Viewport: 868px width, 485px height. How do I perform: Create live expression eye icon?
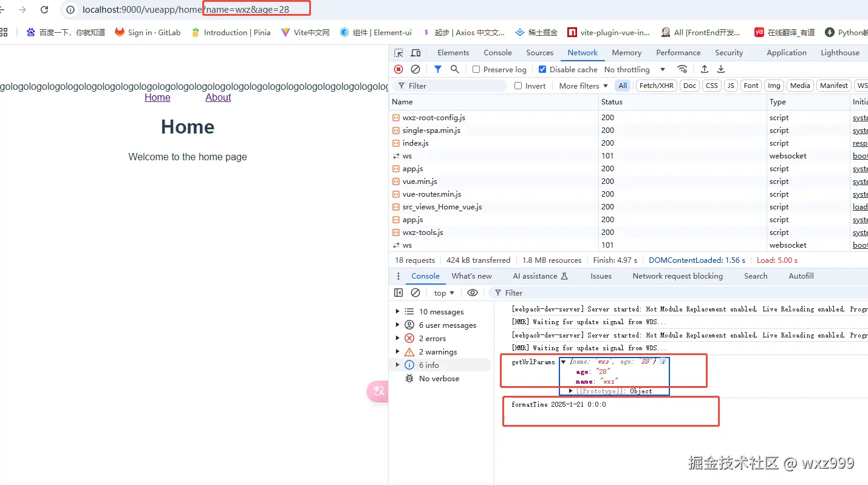pyautogui.click(x=472, y=293)
